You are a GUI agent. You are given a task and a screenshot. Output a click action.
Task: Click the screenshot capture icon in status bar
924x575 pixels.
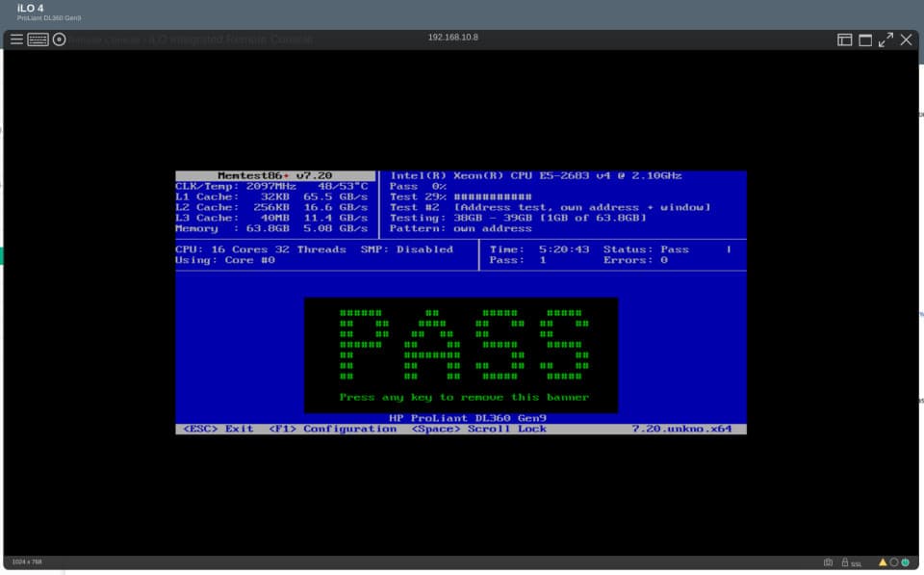pos(828,562)
